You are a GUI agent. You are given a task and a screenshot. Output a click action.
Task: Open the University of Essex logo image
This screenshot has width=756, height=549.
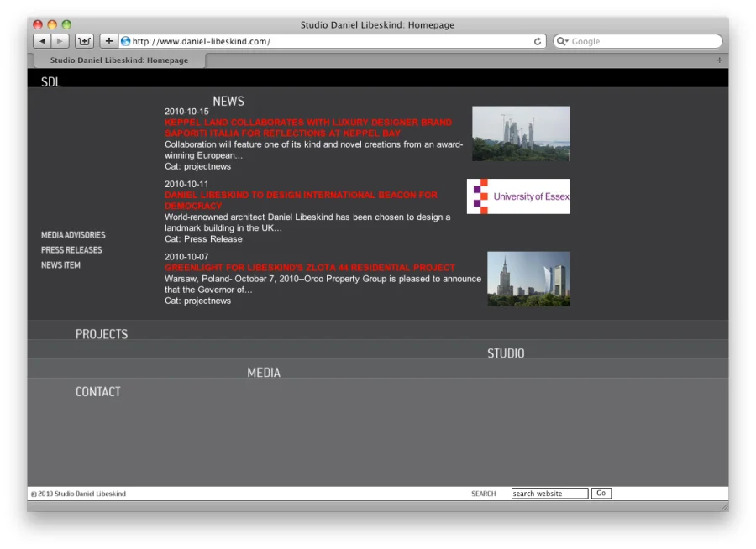(x=518, y=196)
